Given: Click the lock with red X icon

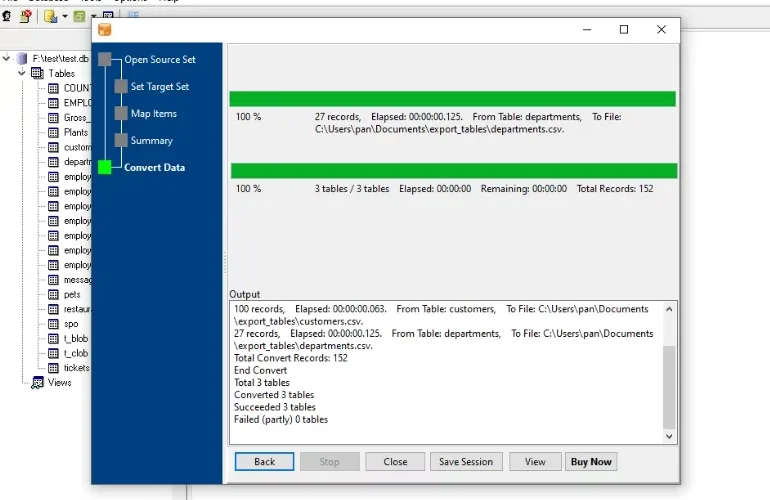Looking at the screenshot, I should tap(26, 16).
